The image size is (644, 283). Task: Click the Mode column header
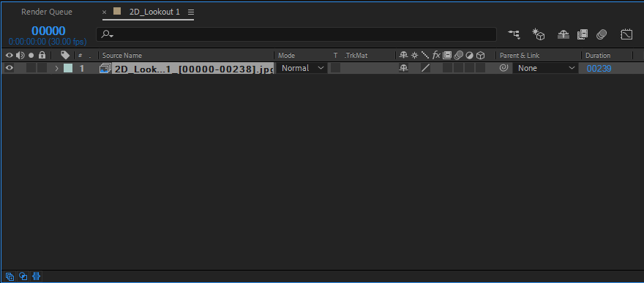tap(287, 56)
